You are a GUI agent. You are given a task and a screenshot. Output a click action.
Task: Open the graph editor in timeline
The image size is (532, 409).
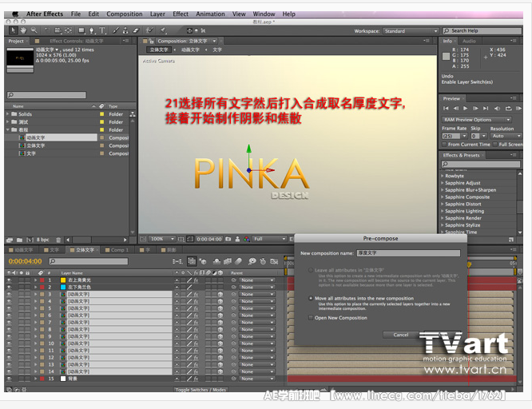click(x=274, y=261)
